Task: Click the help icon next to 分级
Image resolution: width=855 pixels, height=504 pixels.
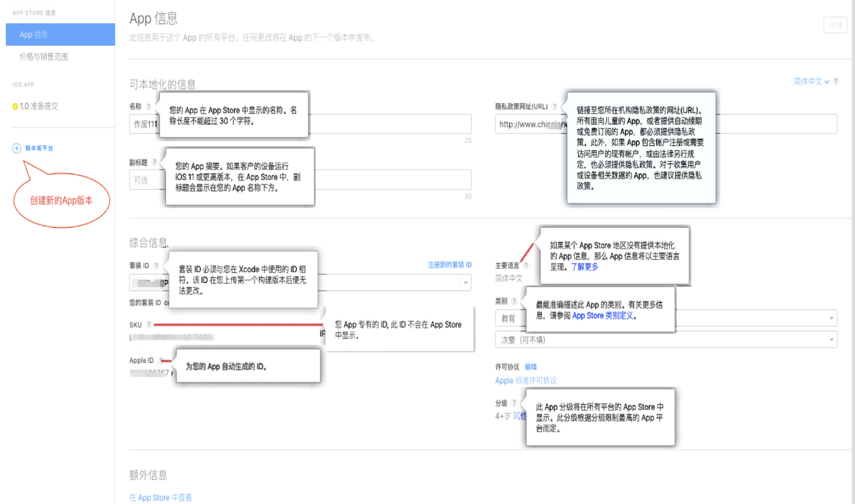Action: [x=514, y=403]
